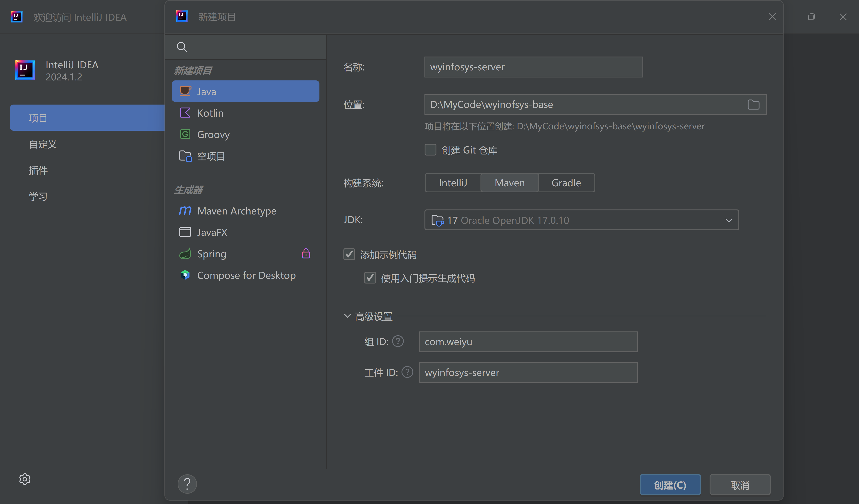The height and width of the screenshot is (504, 859).
Task: Select Compose for Desktop generator
Action: [x=246, y=275]
